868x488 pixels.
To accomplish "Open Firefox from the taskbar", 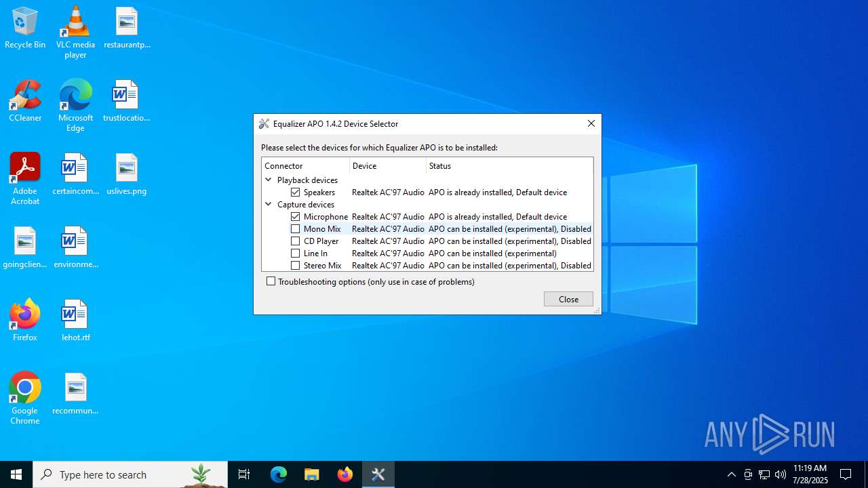I will 345,474.
